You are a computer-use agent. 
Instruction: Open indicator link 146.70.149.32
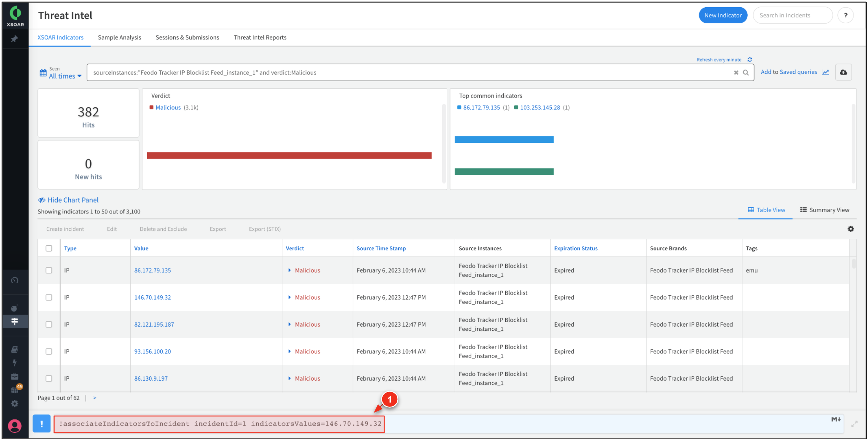click(x=152, y=297)
